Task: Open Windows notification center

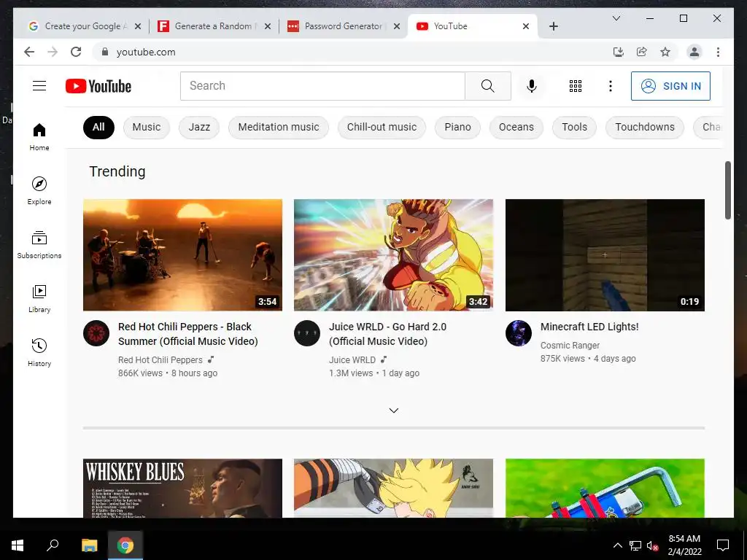Action: (x=723, y=545)
